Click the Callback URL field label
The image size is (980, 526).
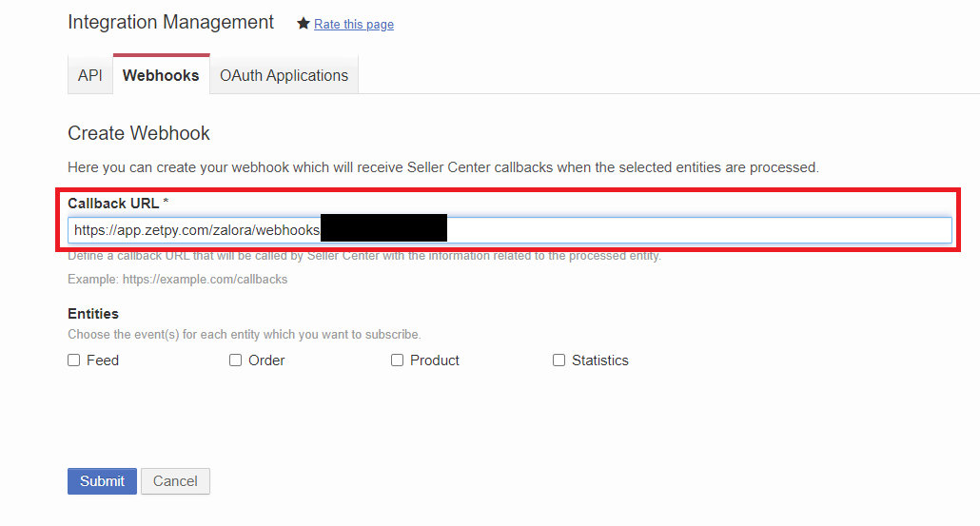[112, 204]
